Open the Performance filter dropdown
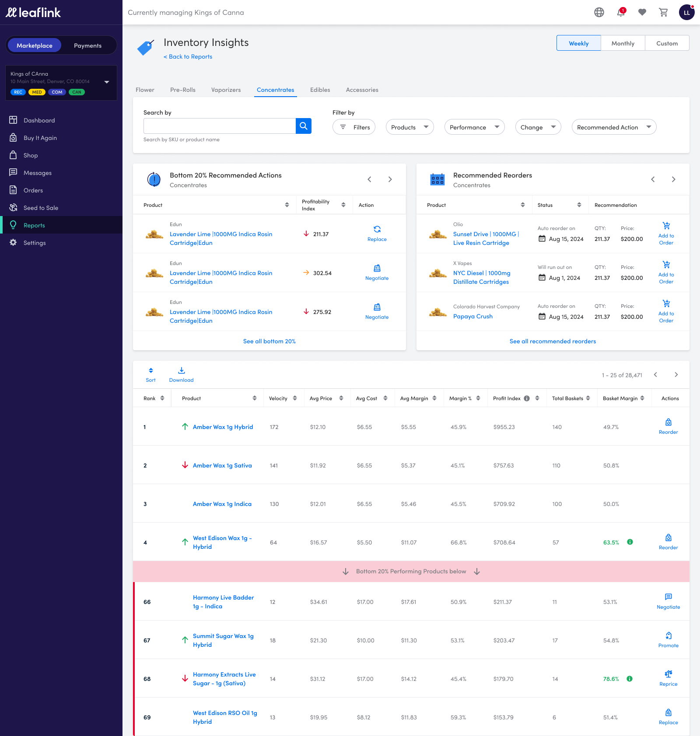Image resolution: width=700 pixels, height=736 pixels. tap(474, 127)
